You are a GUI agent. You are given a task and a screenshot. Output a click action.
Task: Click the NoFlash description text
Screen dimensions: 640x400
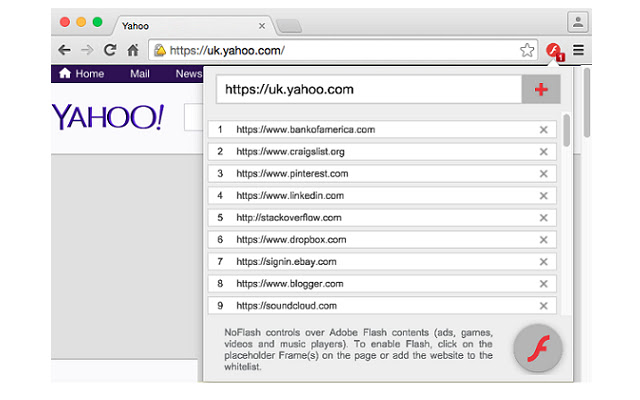click(358, 349)
